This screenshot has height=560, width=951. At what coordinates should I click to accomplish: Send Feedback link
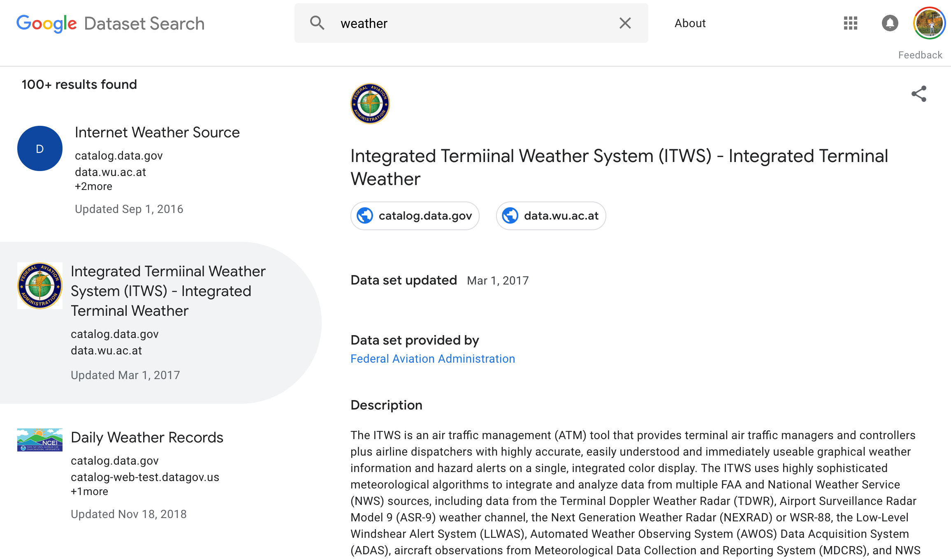(x=920, y=55)
